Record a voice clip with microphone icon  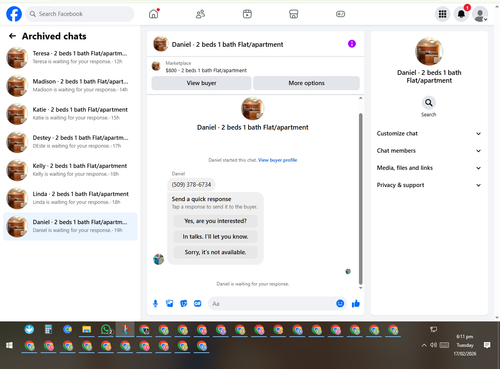click(155, 304)
